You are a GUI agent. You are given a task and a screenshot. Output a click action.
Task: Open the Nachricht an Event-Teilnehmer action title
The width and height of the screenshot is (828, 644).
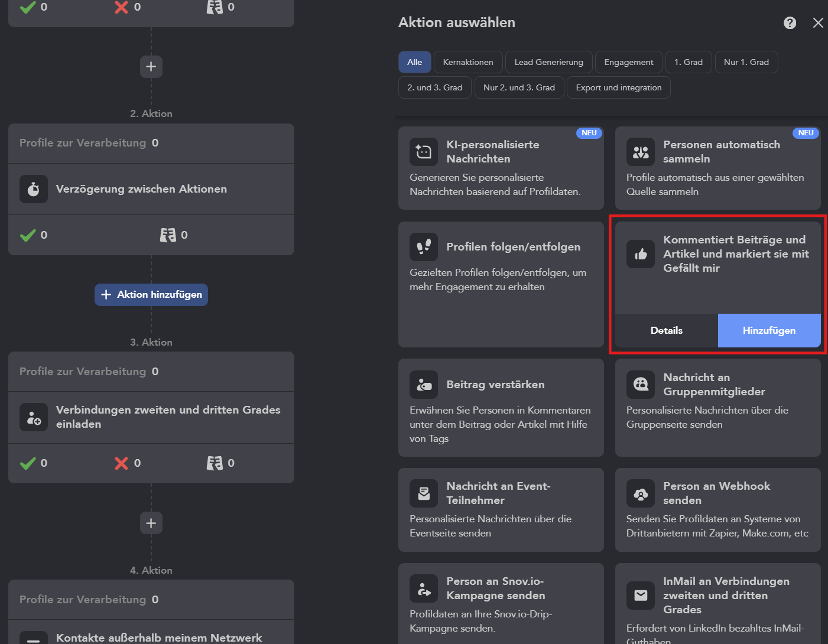click(x=498, y=493)
